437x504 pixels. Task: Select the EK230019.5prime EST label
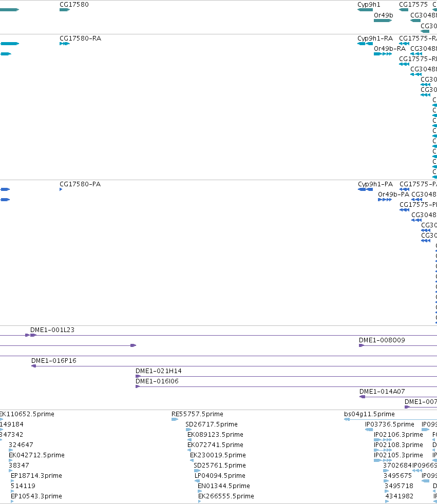click(x=218, y=455)
